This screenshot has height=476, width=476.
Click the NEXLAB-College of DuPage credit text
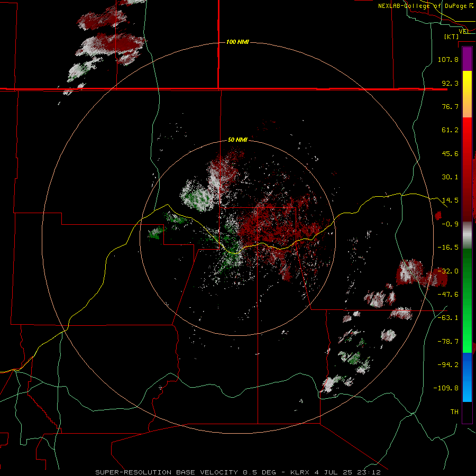(426, 6)
